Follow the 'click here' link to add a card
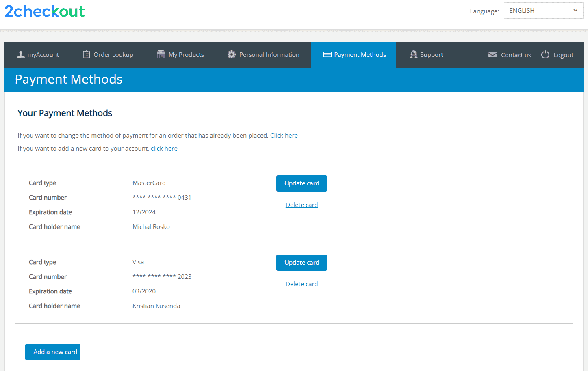This screenshot has height=371, width=588. 164,148
